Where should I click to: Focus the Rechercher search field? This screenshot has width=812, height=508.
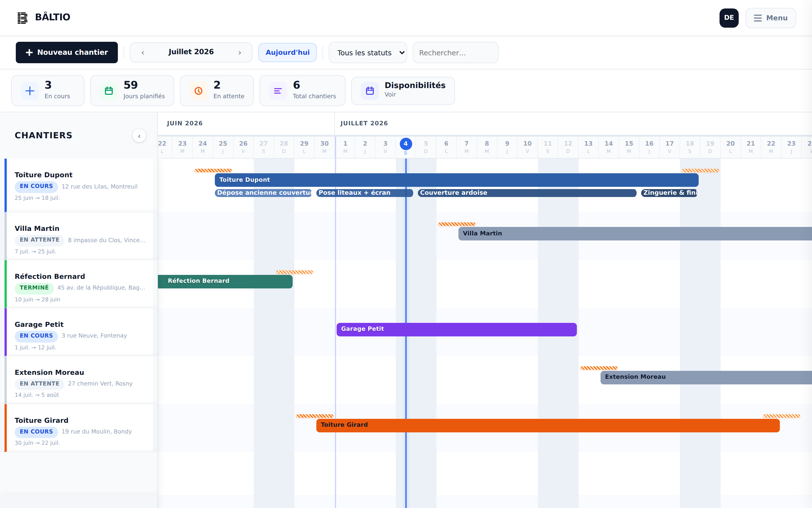[455, 53]
